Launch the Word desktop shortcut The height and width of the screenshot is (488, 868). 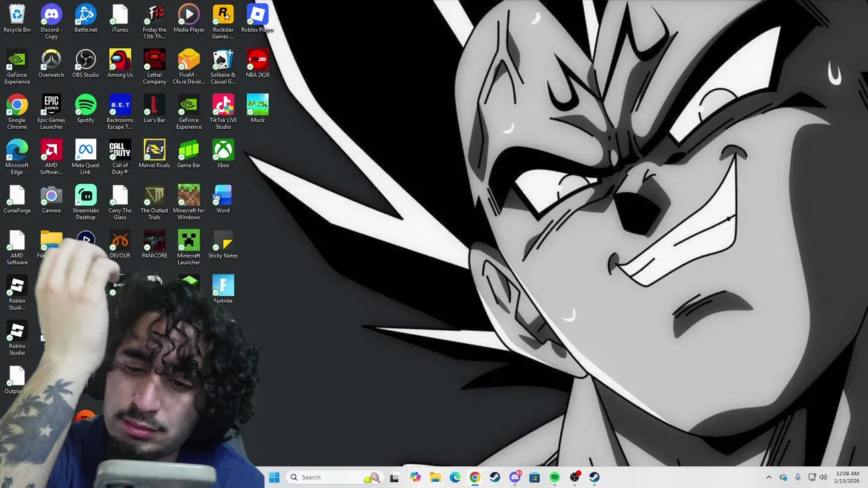[223, 200]
